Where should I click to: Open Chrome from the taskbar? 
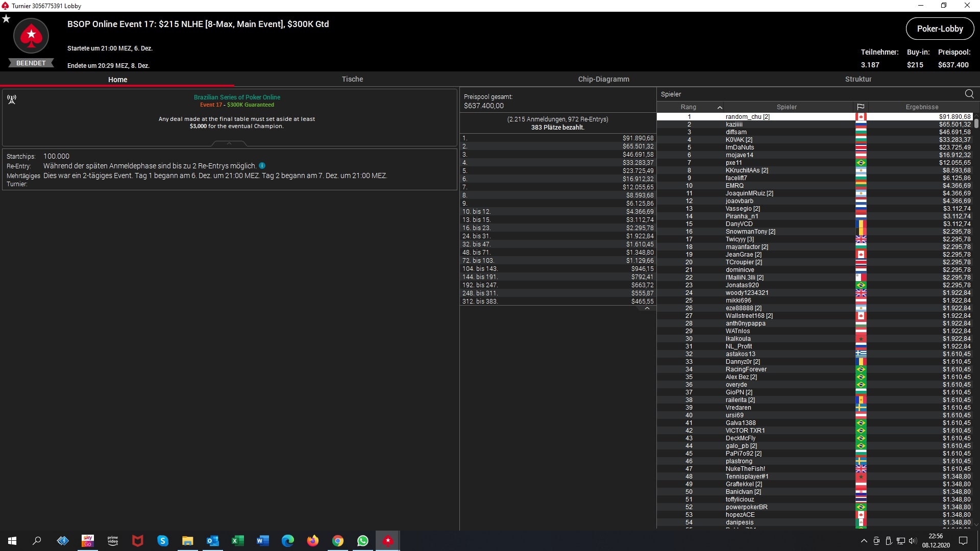pos(338,541)
